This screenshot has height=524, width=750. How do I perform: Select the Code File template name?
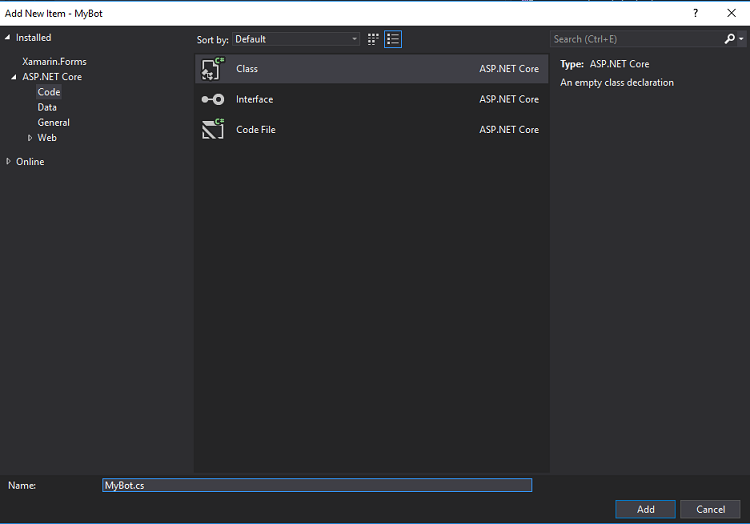point(255,130)
